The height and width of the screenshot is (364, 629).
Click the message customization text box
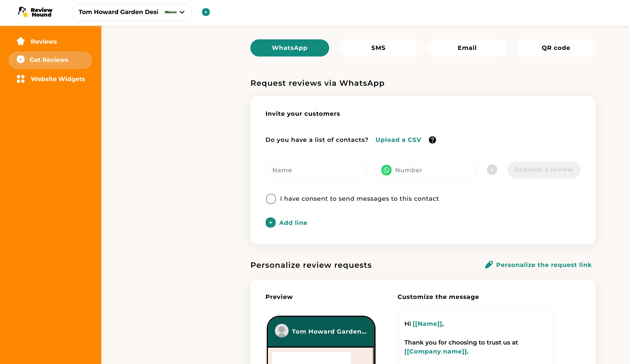coord(476,336)
